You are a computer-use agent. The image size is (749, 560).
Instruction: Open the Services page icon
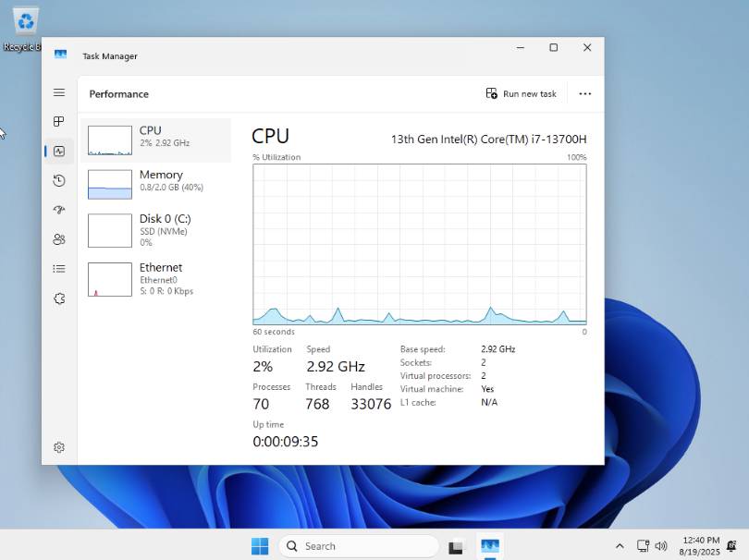59,298
